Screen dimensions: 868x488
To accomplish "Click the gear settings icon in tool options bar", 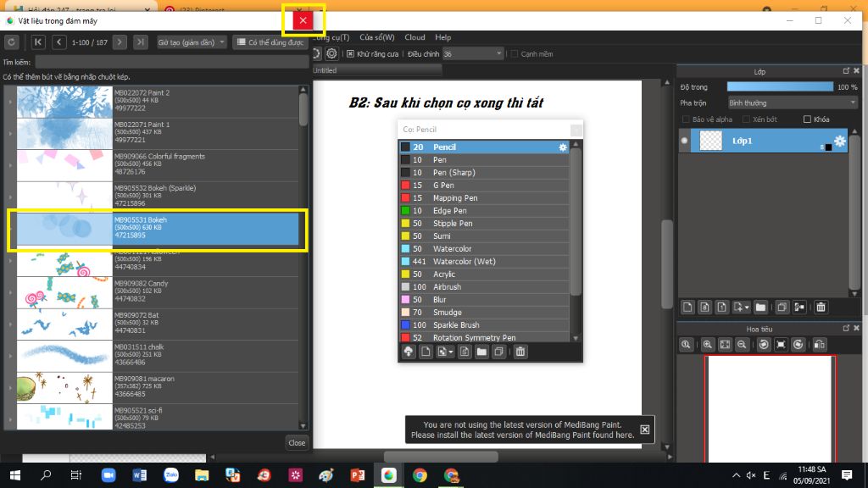I will pyautogui.click(x=331, y=53).
